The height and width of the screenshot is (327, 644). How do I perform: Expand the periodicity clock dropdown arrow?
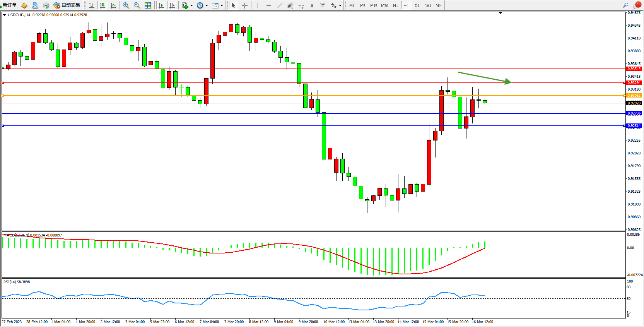click(207, 5)
